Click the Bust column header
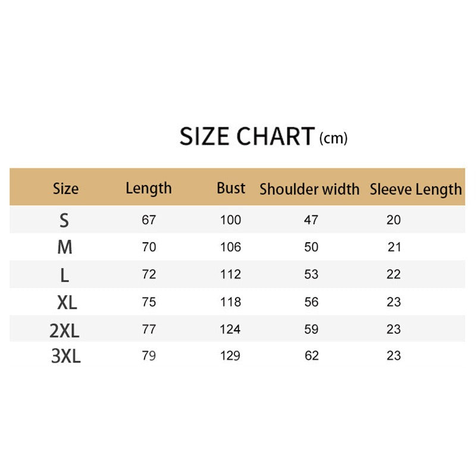476x476 pixels. [x=231, y=188]
